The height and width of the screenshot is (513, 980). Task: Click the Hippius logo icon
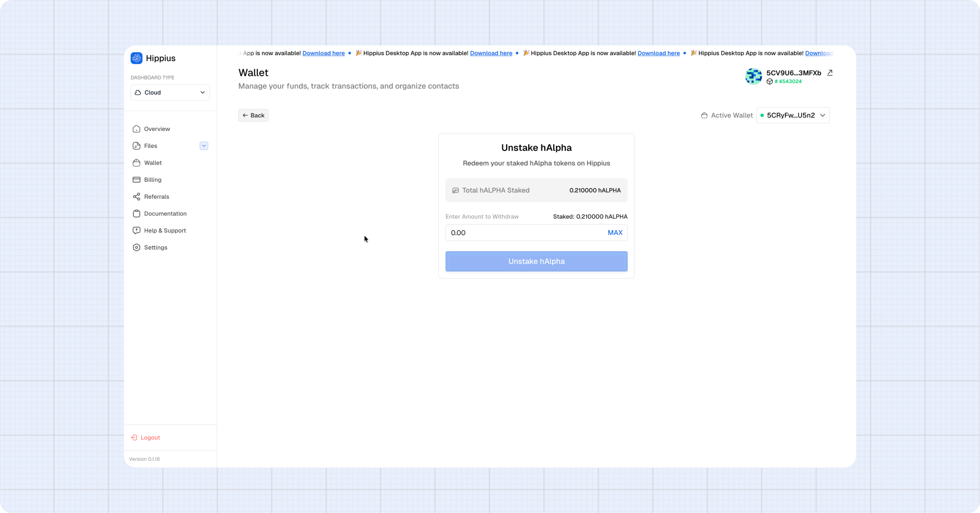point(136,58)
